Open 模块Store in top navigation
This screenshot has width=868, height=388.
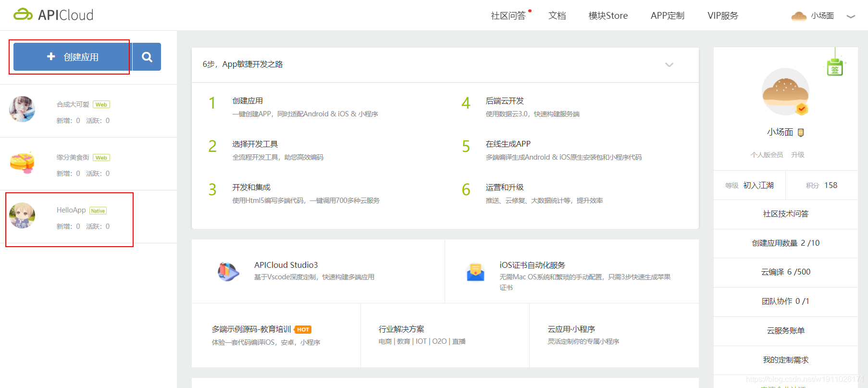click(x=608, y=15)
